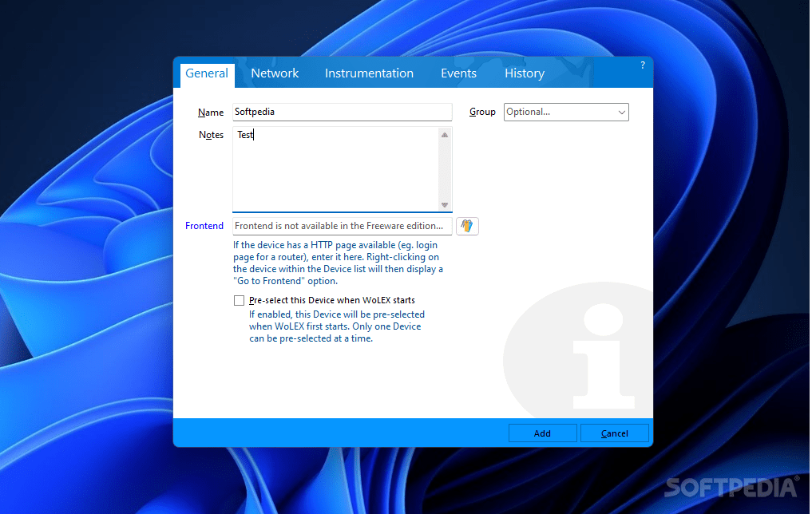Switch to the General tab
The image size is (812, 514).
click(207, 74)
